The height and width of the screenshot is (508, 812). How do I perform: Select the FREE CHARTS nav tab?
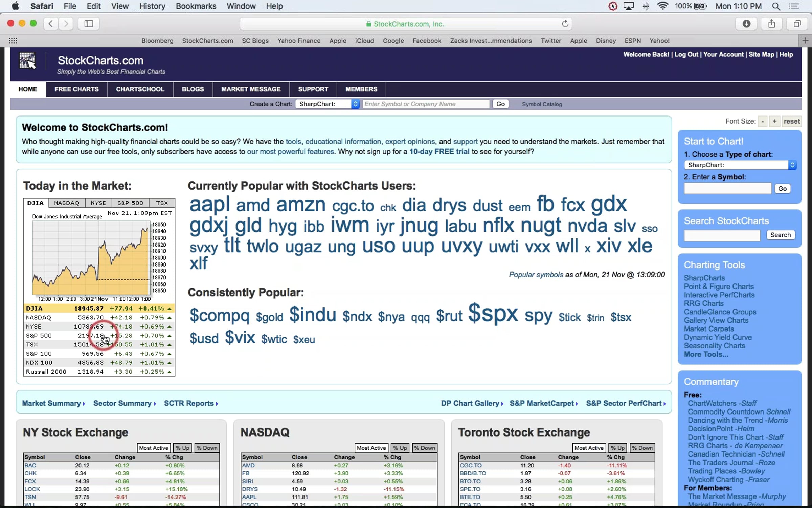coord(76,89)
